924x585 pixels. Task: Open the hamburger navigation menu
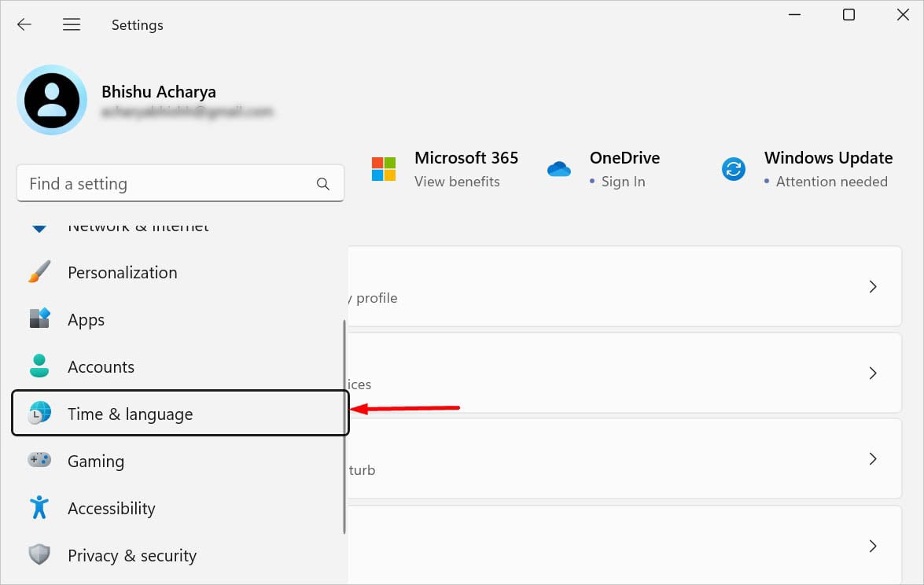[x=72, y=24]
